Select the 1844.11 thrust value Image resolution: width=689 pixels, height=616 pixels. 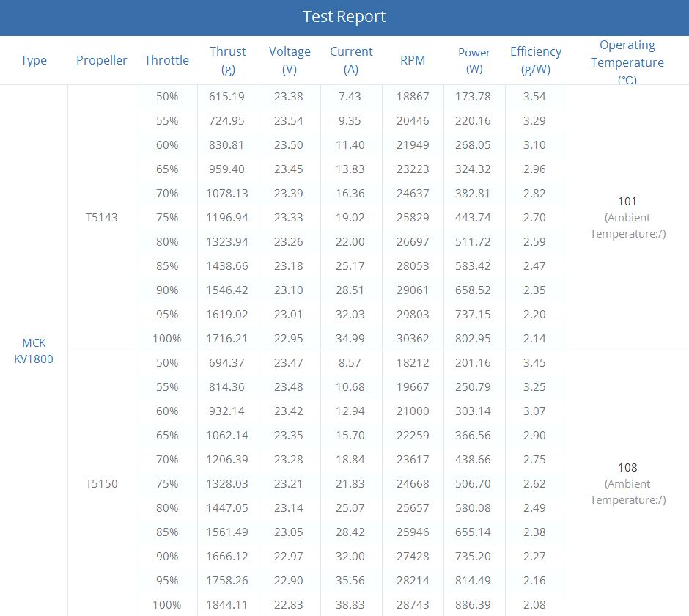pos(227,604)
